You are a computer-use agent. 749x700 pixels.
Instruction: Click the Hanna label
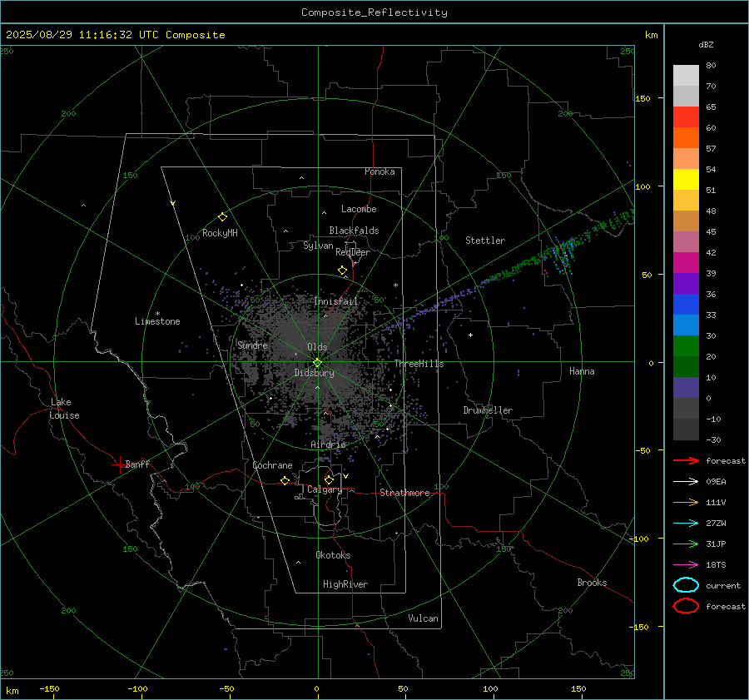point(582,371)
